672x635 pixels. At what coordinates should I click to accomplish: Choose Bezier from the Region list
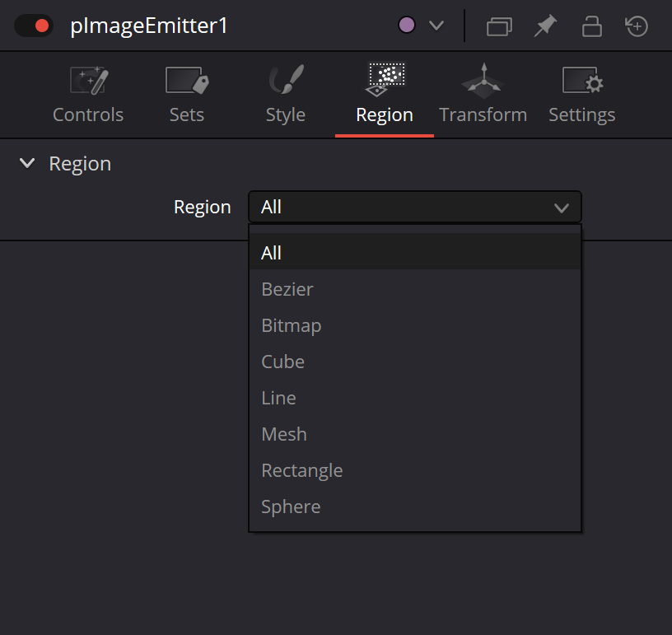[x=415, y=289]
